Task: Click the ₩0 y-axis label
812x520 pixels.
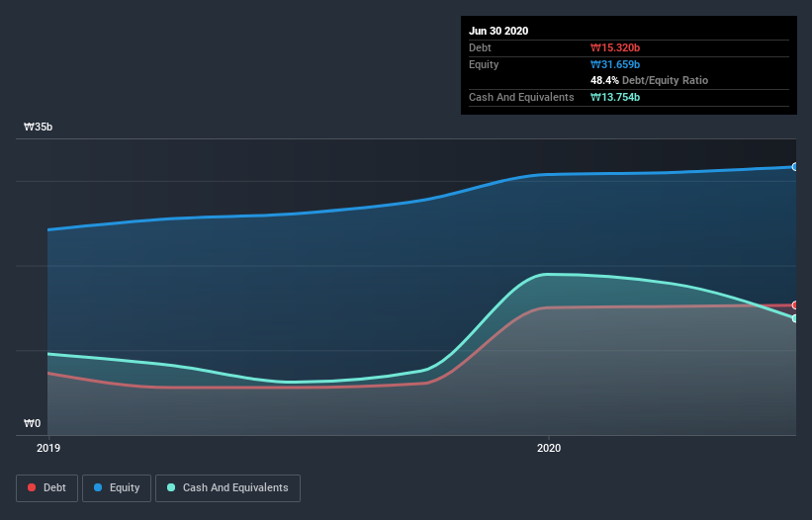Action: click(32, 424)
